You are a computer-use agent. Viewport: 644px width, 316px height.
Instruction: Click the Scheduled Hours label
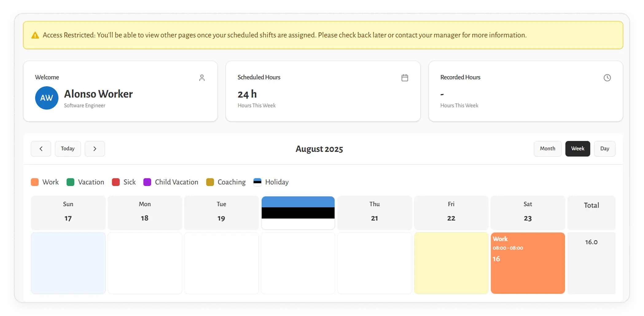point(259,77)
